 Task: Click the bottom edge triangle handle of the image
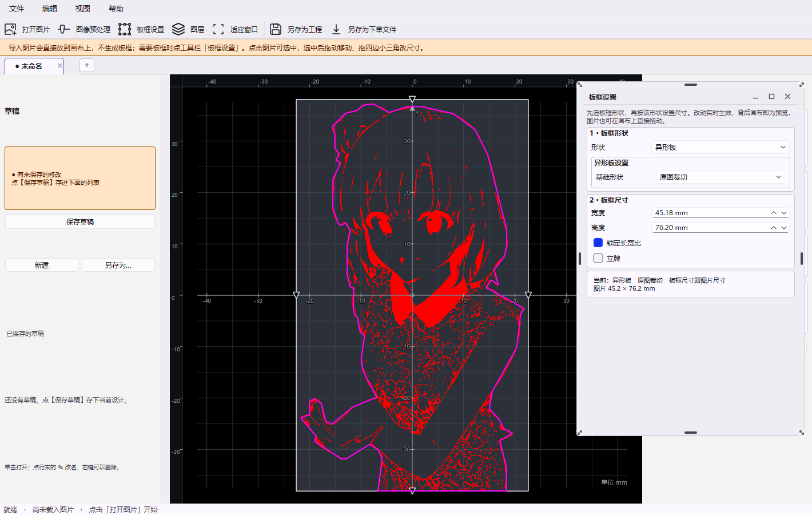point(412,491)
